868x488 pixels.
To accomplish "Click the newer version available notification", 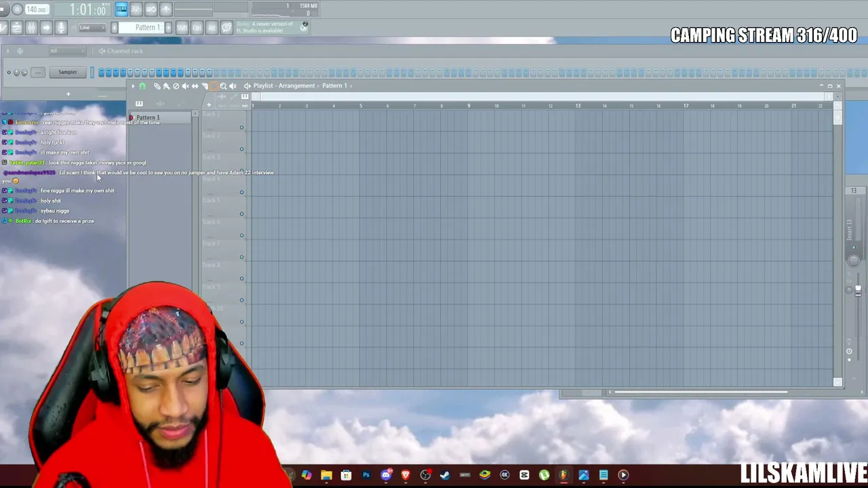I will pyautogui.click(x=271, y=27).
